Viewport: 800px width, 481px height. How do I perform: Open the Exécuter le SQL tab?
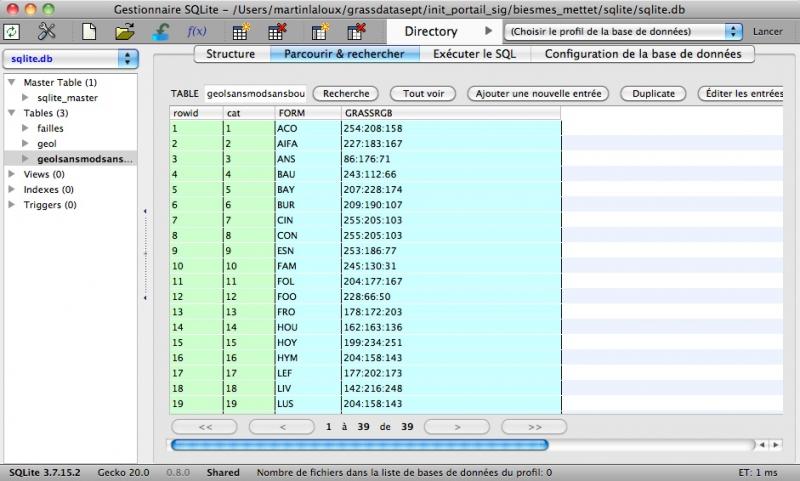[474, 54]
